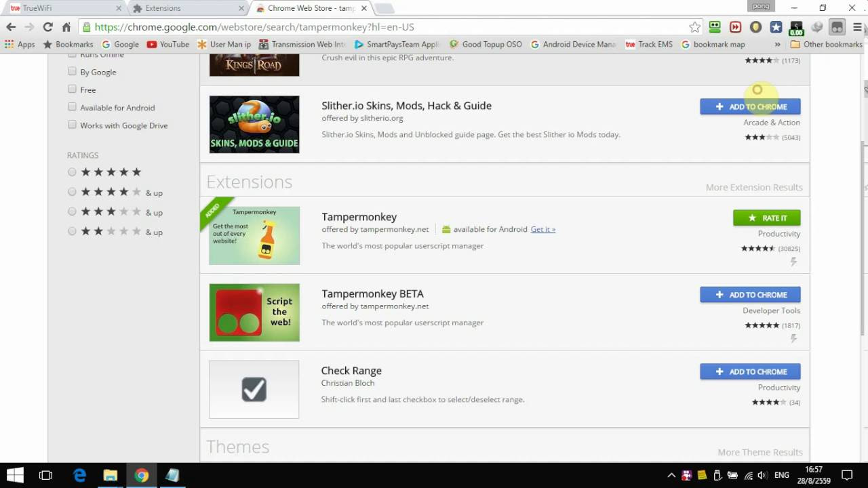Open File Explorer from taskbar
The width and height of the screenshot is (868, 488).
point(110,475)
